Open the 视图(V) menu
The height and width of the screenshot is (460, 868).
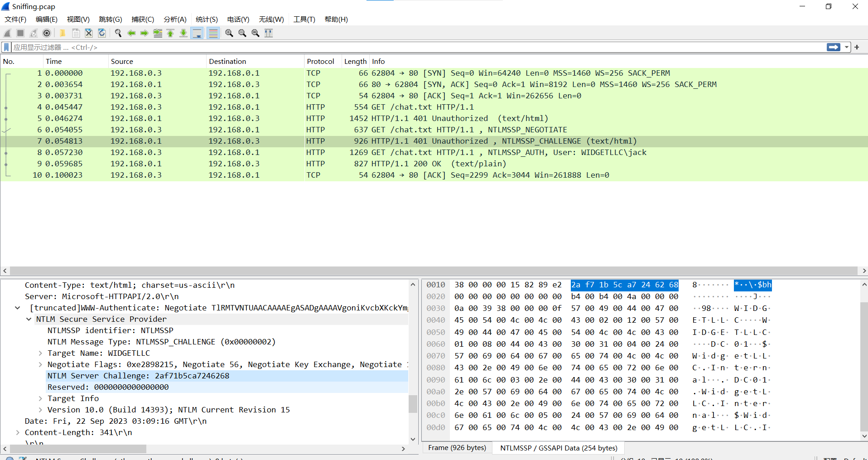78,19
